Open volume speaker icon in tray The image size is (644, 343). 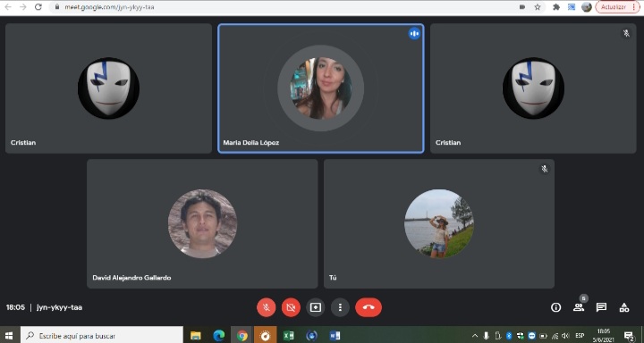(566, 336)
